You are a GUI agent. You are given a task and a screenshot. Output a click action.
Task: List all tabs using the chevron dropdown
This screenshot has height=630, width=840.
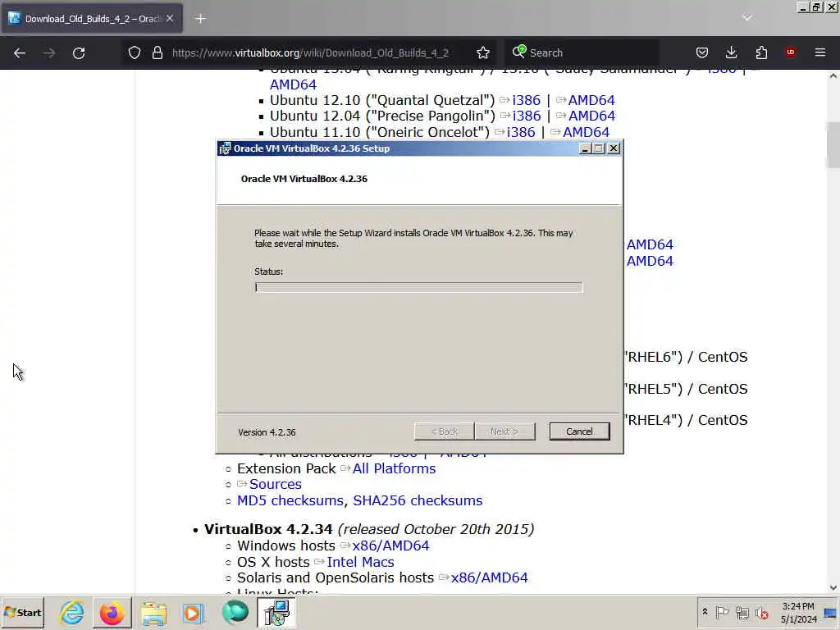[x=746, y=18]
